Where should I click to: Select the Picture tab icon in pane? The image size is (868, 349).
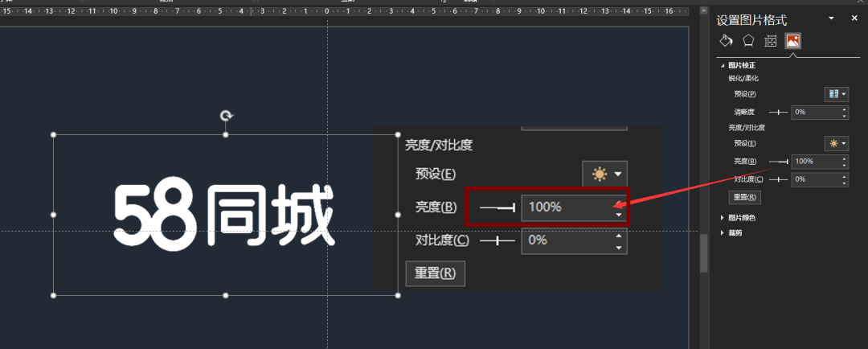[x=792, y=40]
